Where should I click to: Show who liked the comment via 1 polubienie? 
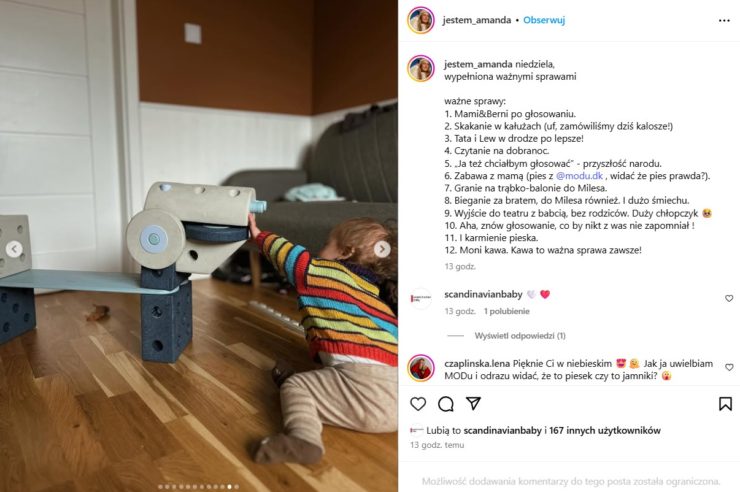(507, 311)
